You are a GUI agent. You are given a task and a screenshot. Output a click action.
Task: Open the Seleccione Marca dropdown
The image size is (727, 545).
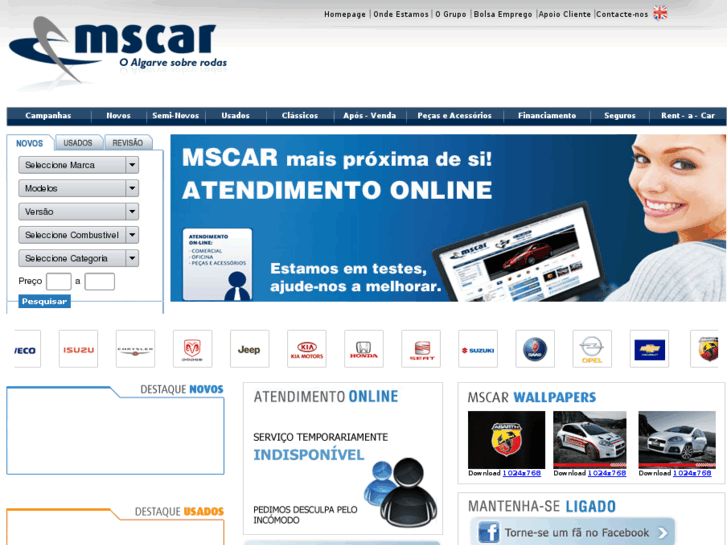coord(78,165)
